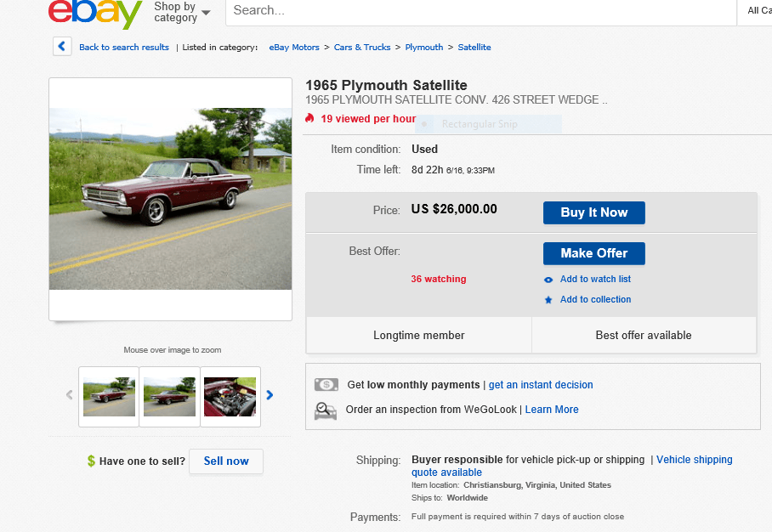This screenshot has height=532, width=772.
Task: Open the Cars & Trucks breadcrumb
Action: (362, 48)
